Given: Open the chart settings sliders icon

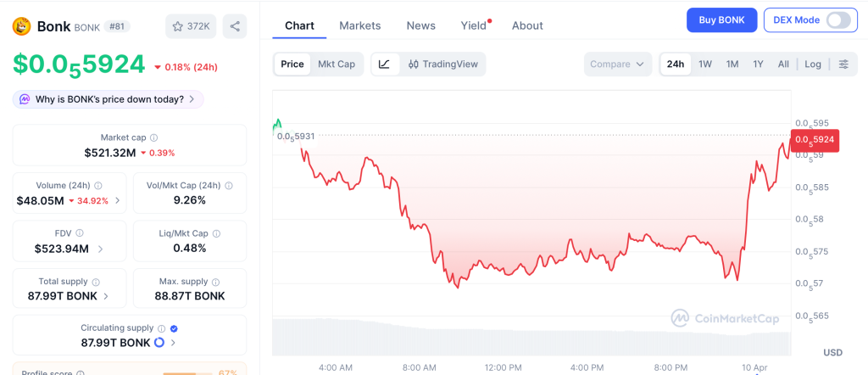Looking at the screenshot, I should (x=843, y=64).
